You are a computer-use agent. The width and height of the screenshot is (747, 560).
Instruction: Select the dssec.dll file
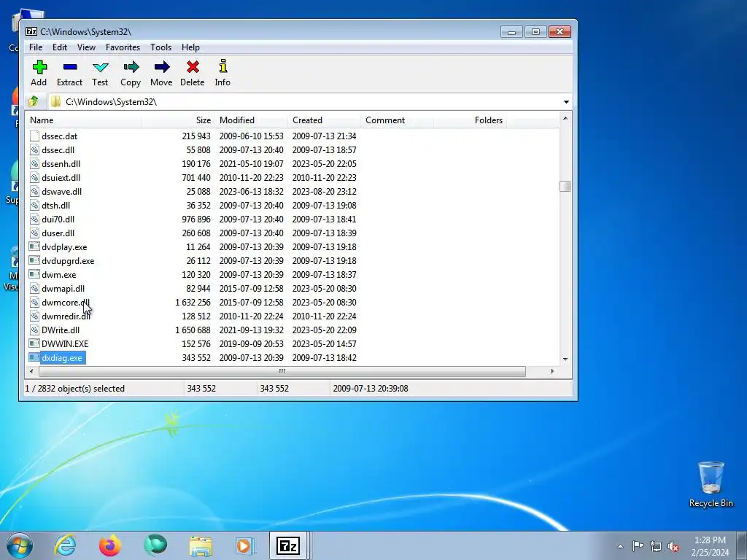pyautogui.click(x=58, y=150)
